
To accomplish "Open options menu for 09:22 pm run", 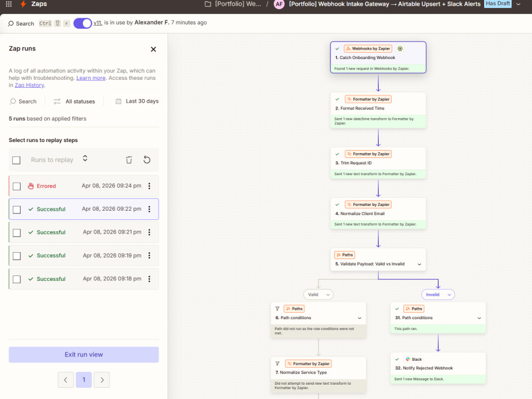I will (x=149, y=209).
